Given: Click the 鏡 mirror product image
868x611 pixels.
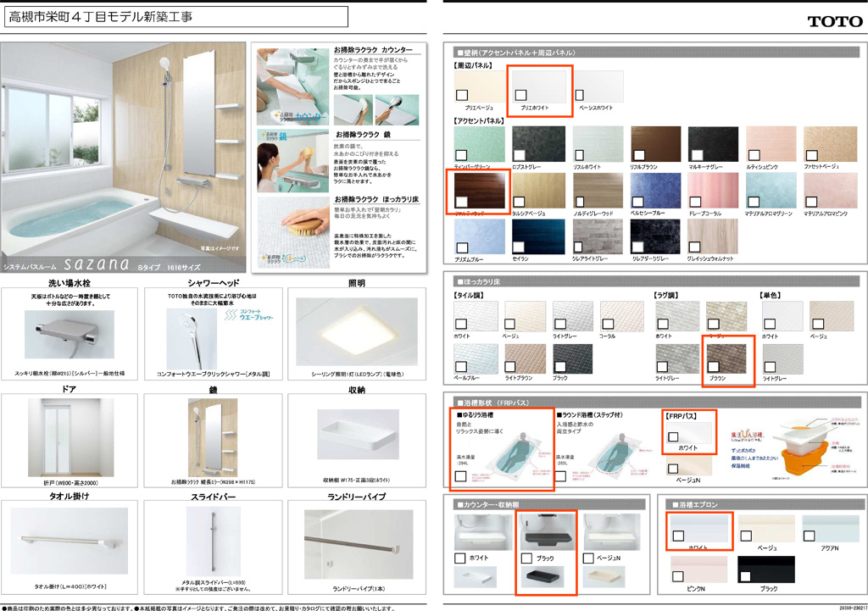Looking at the screenshot, I should coord(213,437).
